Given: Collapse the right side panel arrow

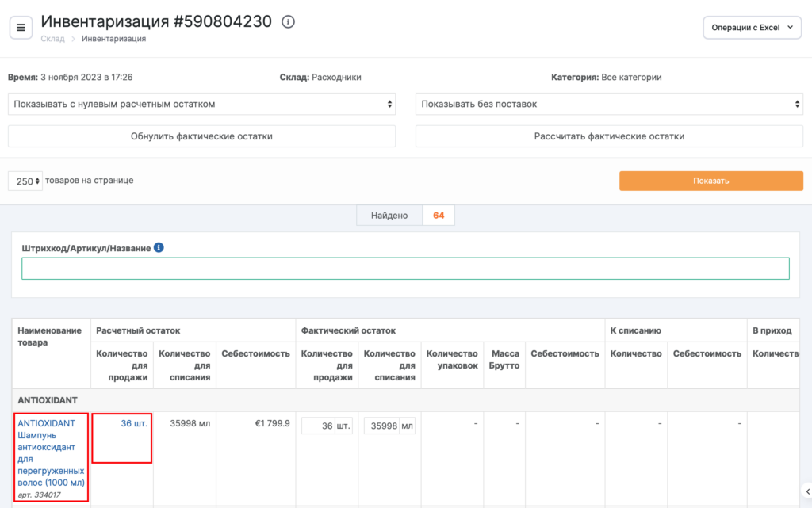Looking at the screenshot, I should (806, 491).
